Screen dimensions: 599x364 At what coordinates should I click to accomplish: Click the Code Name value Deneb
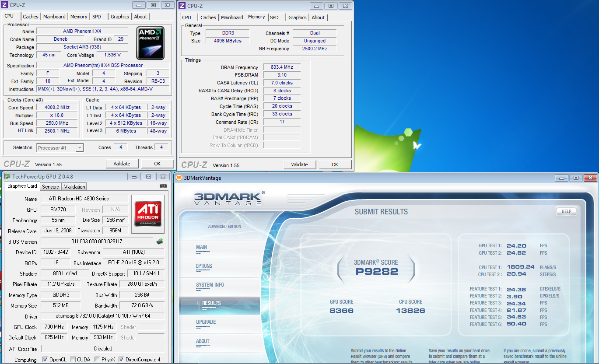[60, 39]
